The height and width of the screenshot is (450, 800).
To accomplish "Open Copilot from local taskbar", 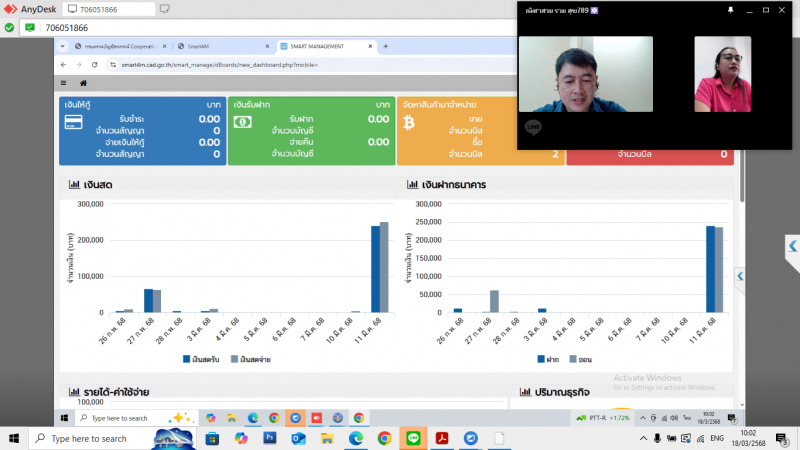I will pos(241,438).
